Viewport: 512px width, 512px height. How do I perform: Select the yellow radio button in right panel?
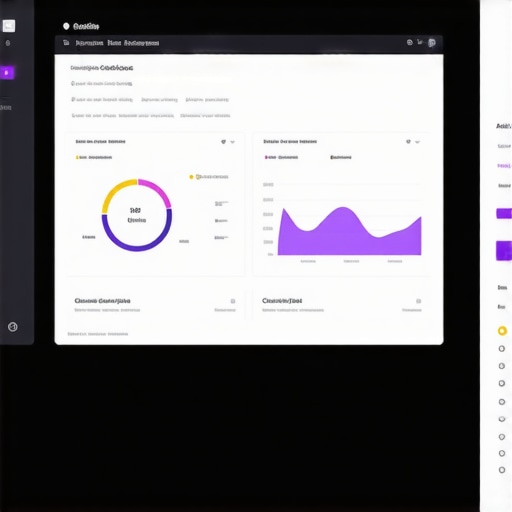(502, 331)
